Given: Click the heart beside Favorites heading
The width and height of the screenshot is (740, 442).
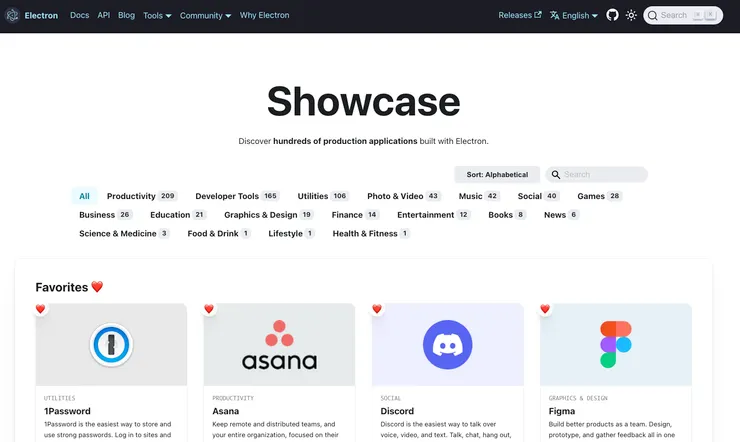Looking at the screenshot, I should 97,287.
